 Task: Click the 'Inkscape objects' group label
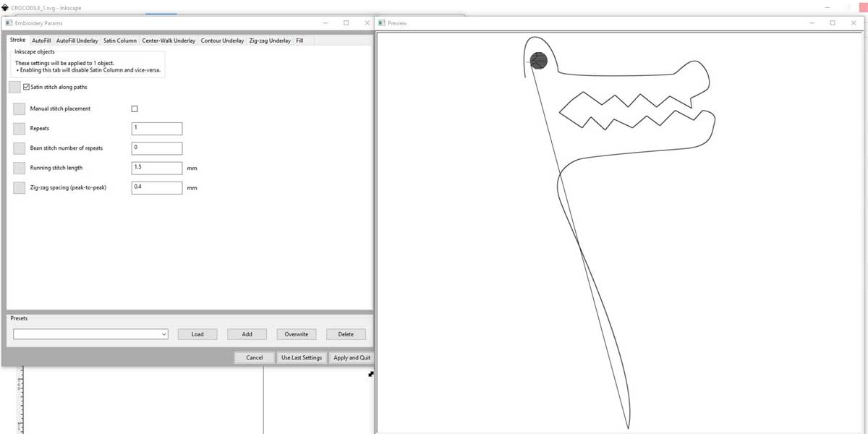[x=35, y=52]
